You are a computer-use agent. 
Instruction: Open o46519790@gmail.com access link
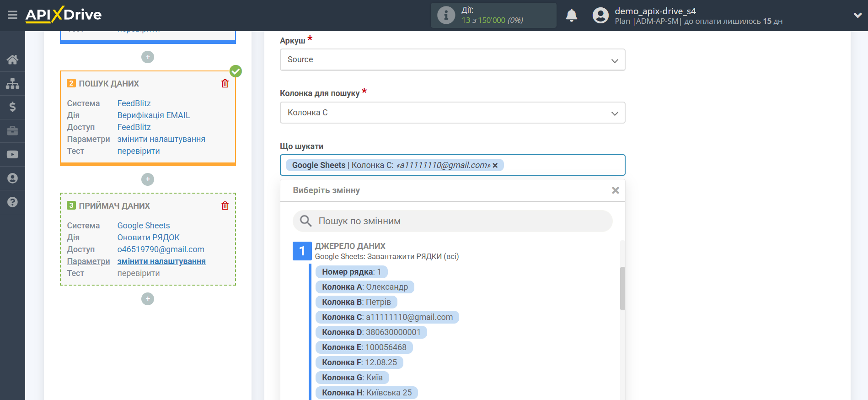(x=161, y=249)
